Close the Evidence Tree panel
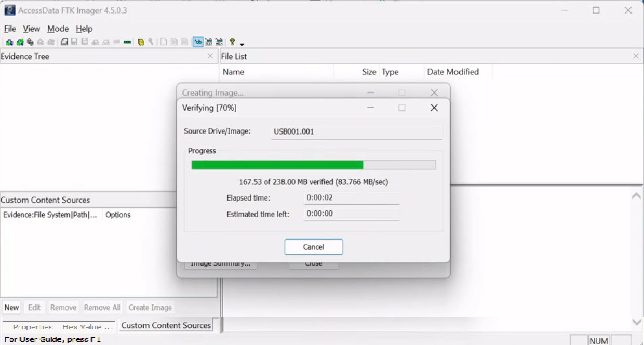Viewport: 644px width, 345px height. pyautogui.click(x=210, y=56)
